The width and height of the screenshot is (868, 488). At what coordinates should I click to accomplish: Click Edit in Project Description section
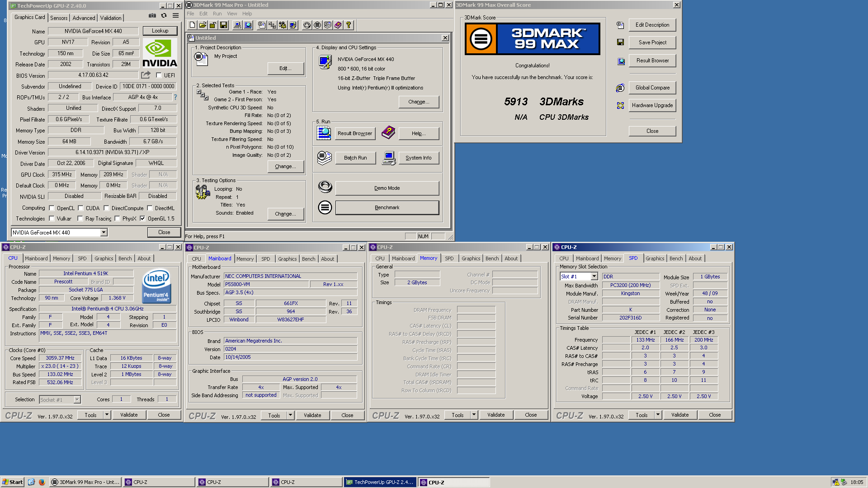285,69
